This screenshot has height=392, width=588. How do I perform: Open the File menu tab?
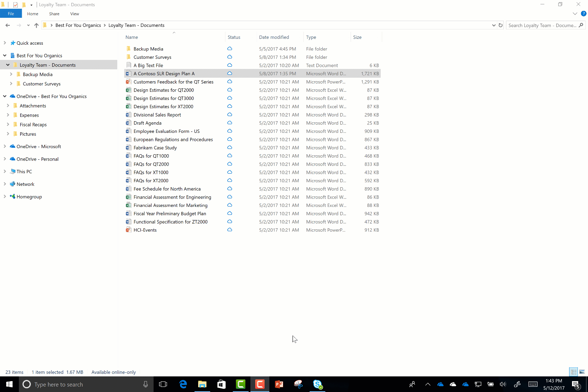pyautogui.click(x=11, y=14)
